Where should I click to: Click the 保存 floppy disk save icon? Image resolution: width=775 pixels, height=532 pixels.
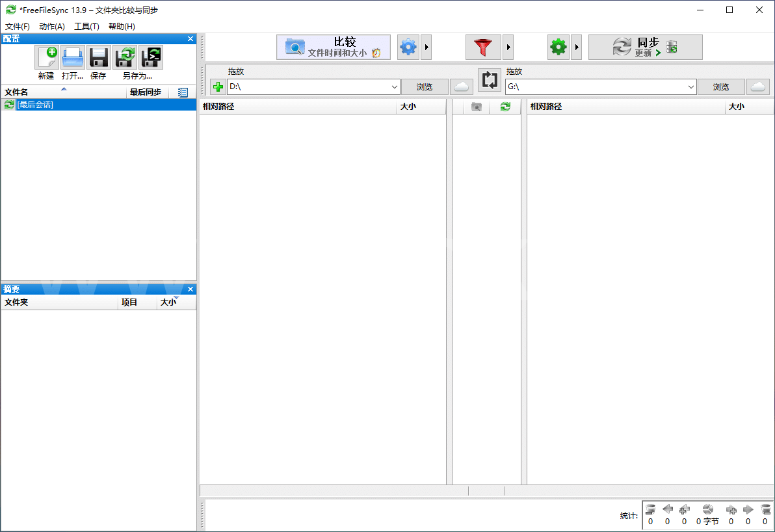tap(98, 58)
